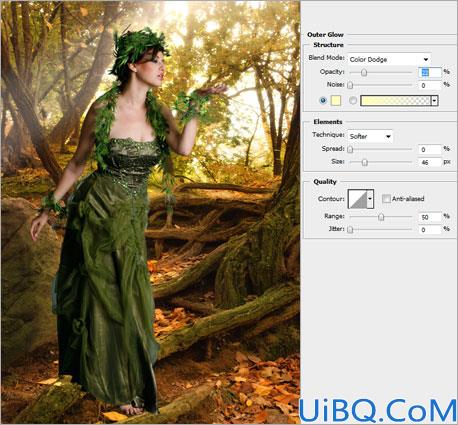Click the Range value input field

pos(429,217)
